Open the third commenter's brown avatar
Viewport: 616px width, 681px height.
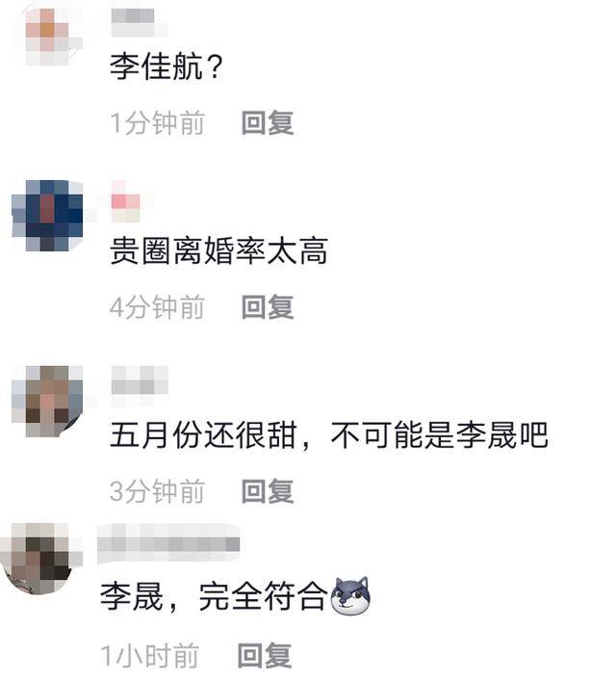[48, 401]
